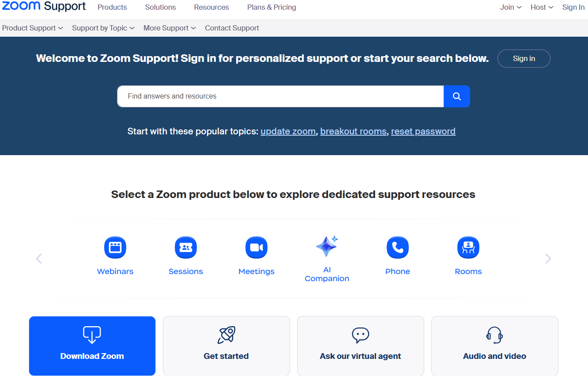This screenshot has height=377, width=588.
Task: Open the Resources menu item
Action: click(x=211, y=7)
